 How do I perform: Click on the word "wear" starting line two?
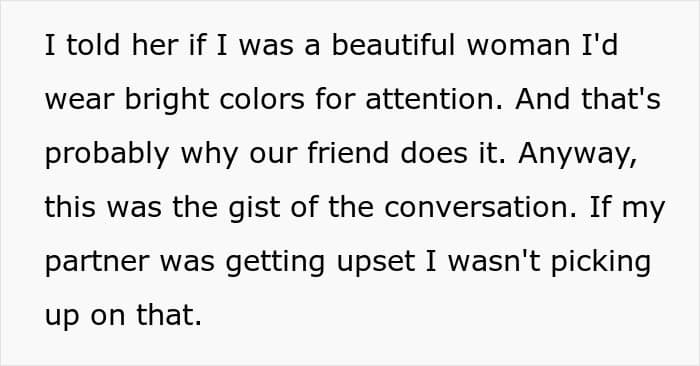tap(79, 100)
